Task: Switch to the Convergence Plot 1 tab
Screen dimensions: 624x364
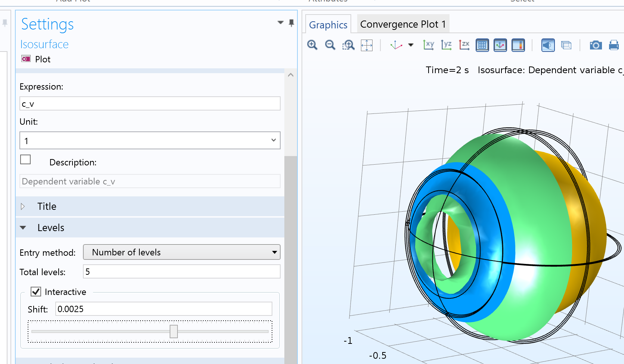Action: (403, 24)
